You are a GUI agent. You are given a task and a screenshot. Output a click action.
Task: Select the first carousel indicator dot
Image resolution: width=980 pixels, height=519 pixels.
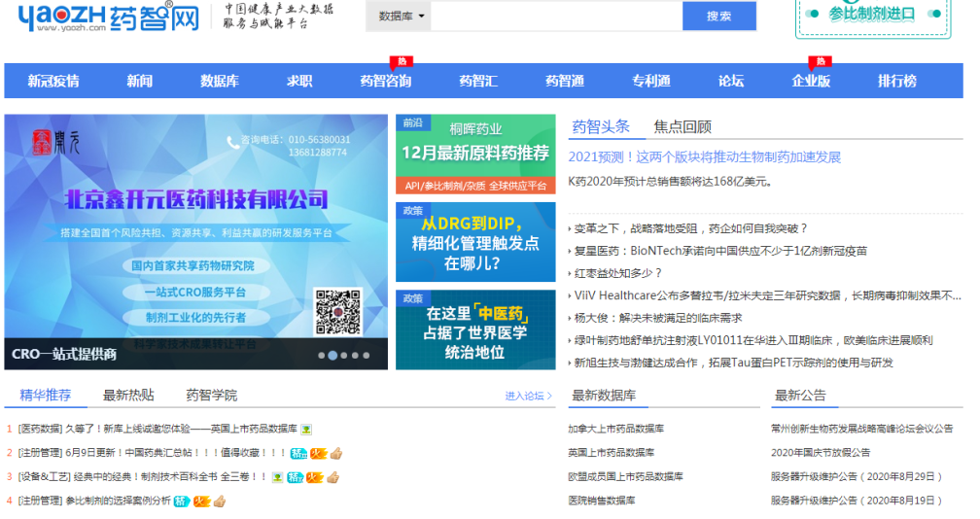(x=321, y=356)
